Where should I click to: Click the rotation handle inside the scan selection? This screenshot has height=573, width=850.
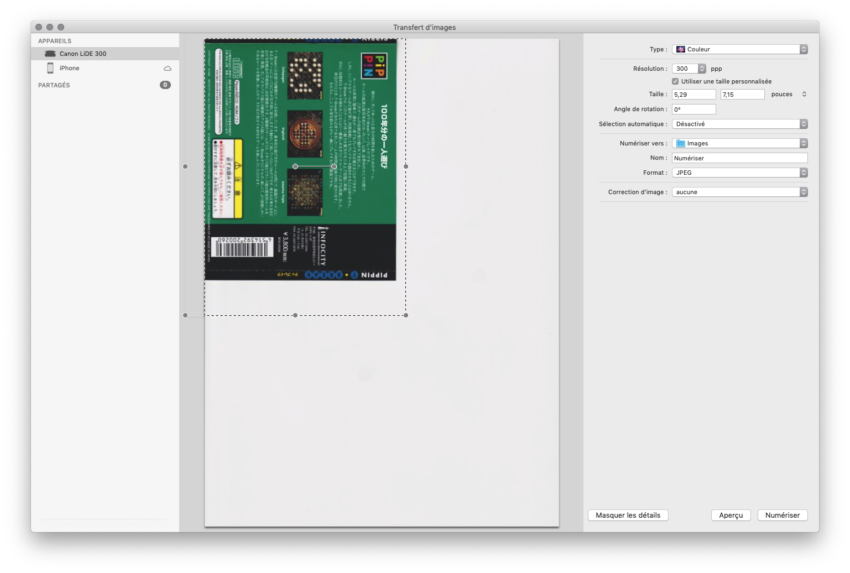[x=334, y=166]
